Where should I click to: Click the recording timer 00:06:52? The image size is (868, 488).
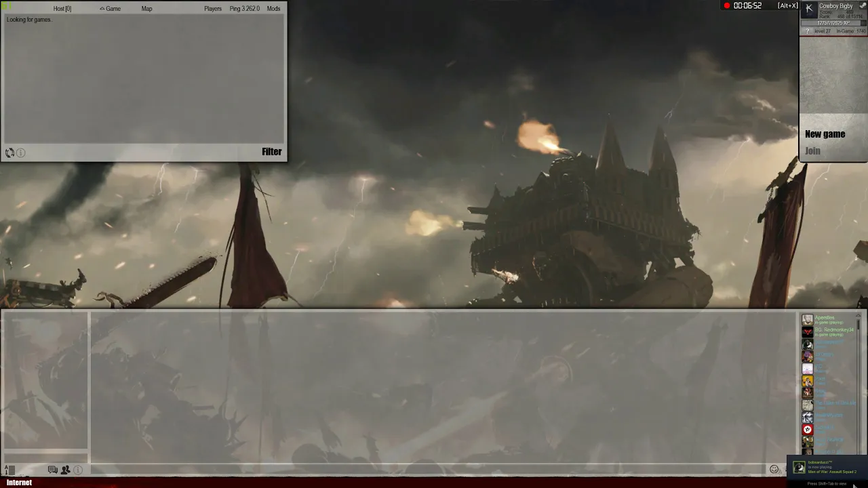pyautogui.click(x=747, y=6)
